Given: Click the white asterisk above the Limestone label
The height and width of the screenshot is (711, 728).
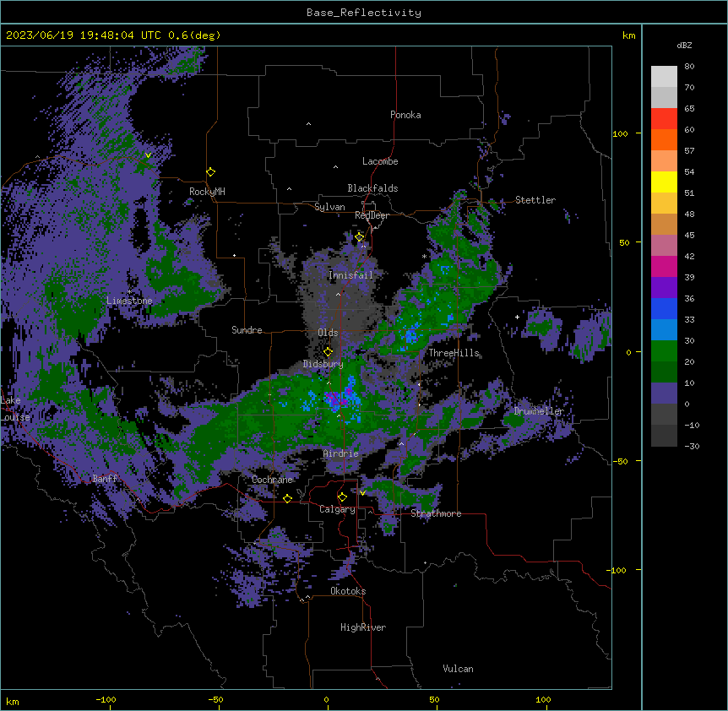Looking at the screenshot, I should point(129,291).
